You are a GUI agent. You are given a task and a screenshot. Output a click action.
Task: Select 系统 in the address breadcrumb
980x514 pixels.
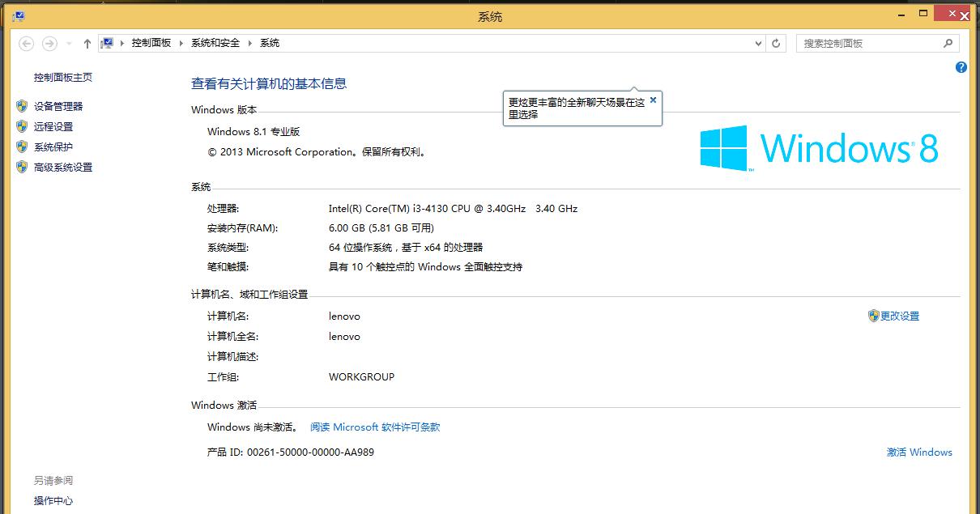[x=270, y=43]
